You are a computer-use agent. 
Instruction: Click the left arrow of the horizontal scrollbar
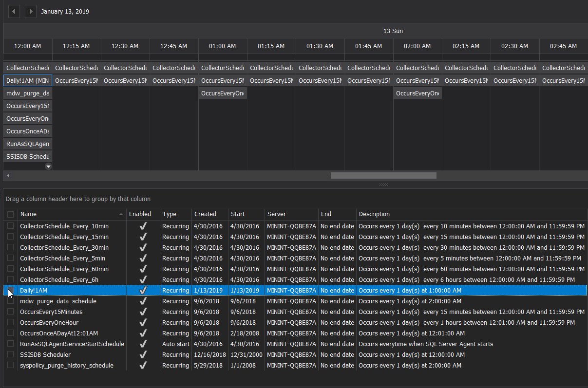coord(7,175)
